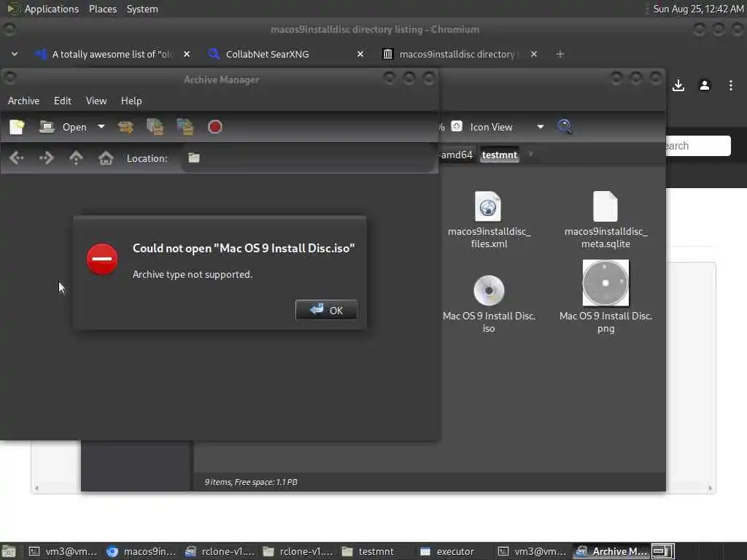747x560 pixels.
Task: Select macos9installdisc_files.xml file
Action: 489,219
